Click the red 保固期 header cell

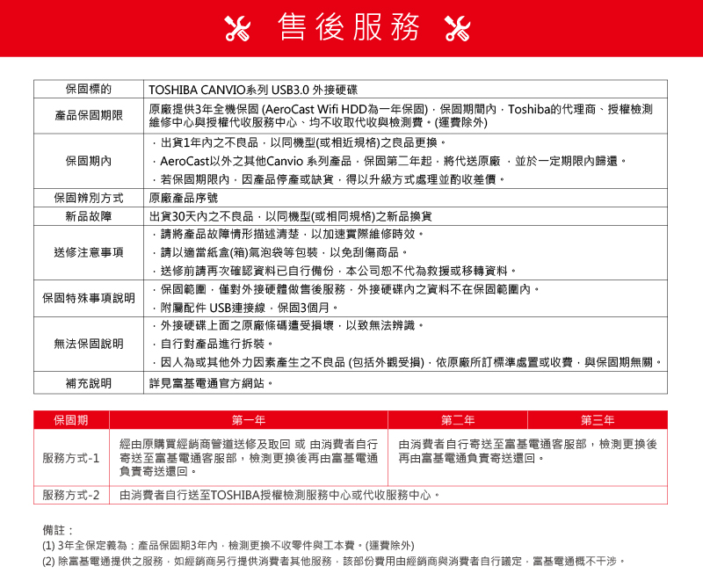tap(71, 420)
